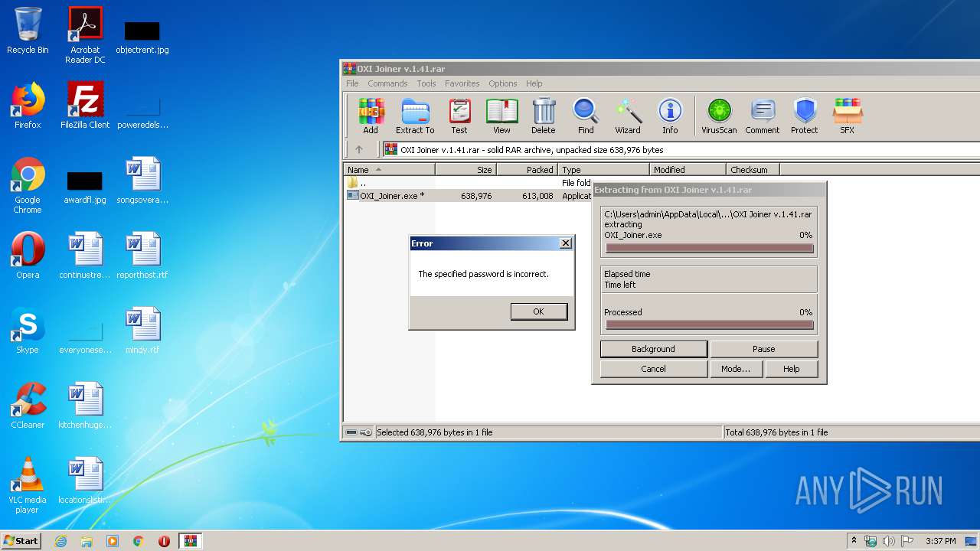980x551 pixels.
Task: Click volume icon in system tray
Action: point(889,541)
